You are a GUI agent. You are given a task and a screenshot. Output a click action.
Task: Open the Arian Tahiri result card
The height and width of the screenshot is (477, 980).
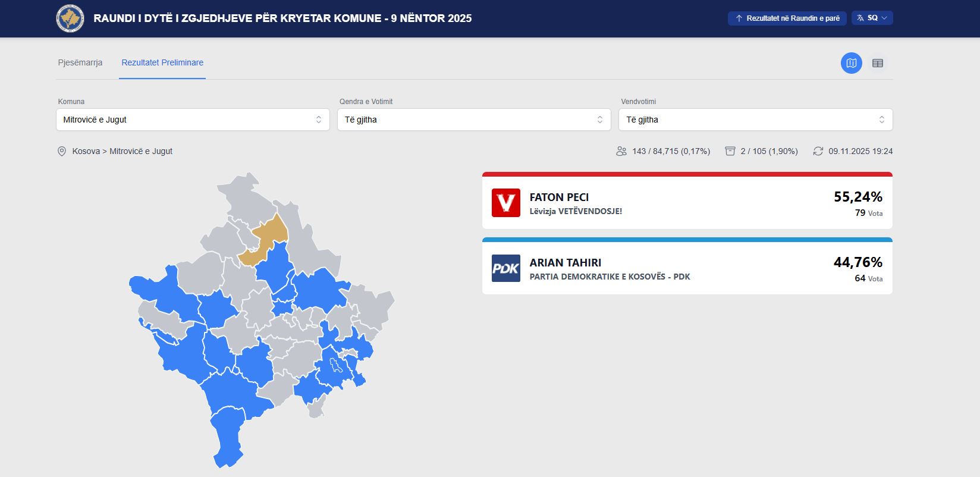pos(687,268)
